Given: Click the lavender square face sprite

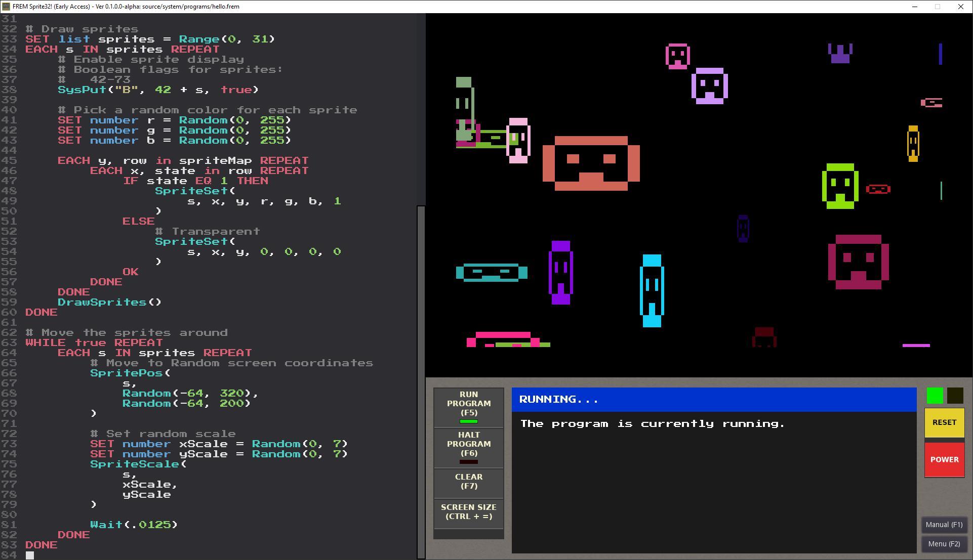Looking at the screenshot, I should coord(709,86).
